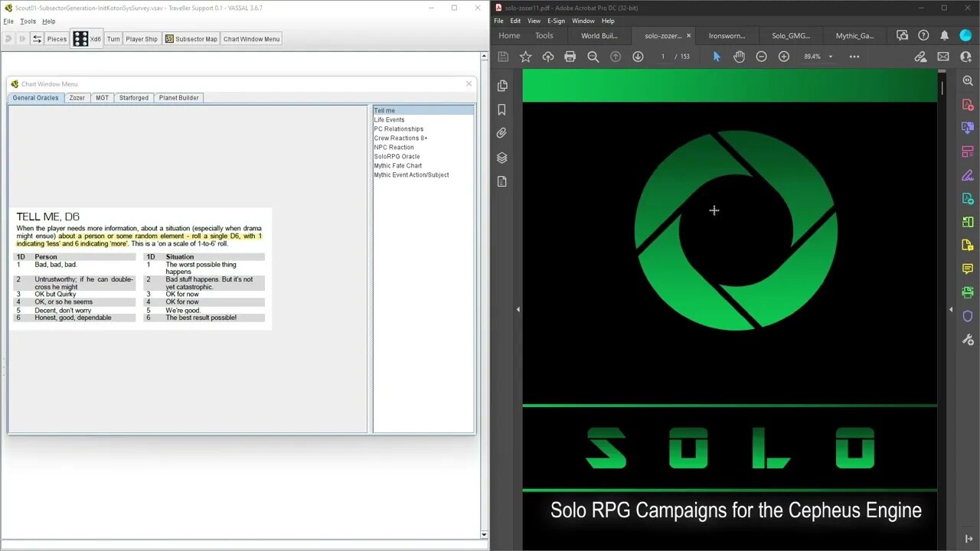Open the Help menu in VASSAL
Viewport: 980px width, 551px height.
click(x=48, y=21)
